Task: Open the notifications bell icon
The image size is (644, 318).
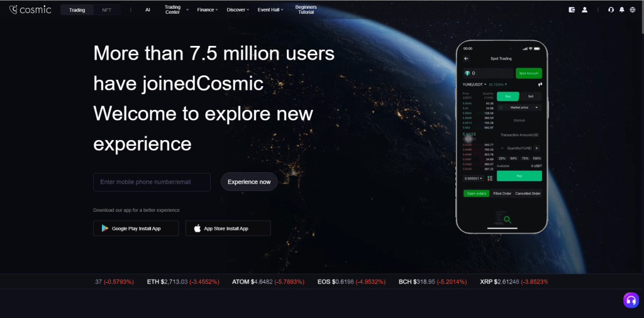Action: [622, 10]
